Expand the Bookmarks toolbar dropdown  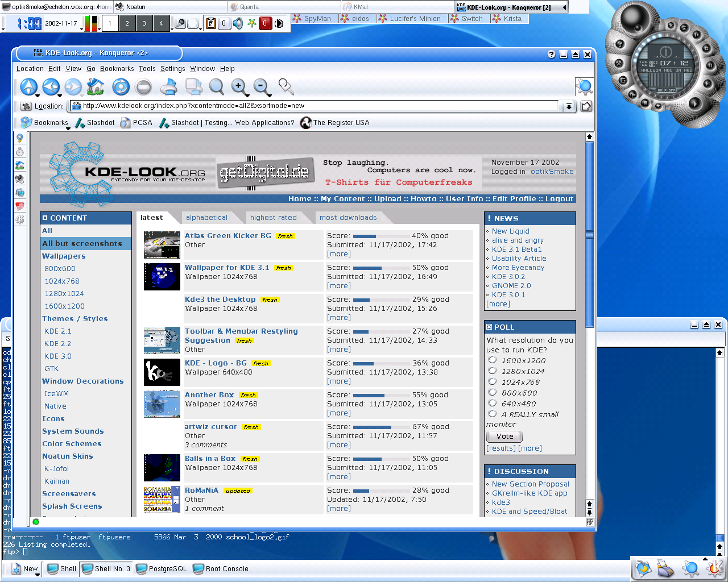pos(68,129)
